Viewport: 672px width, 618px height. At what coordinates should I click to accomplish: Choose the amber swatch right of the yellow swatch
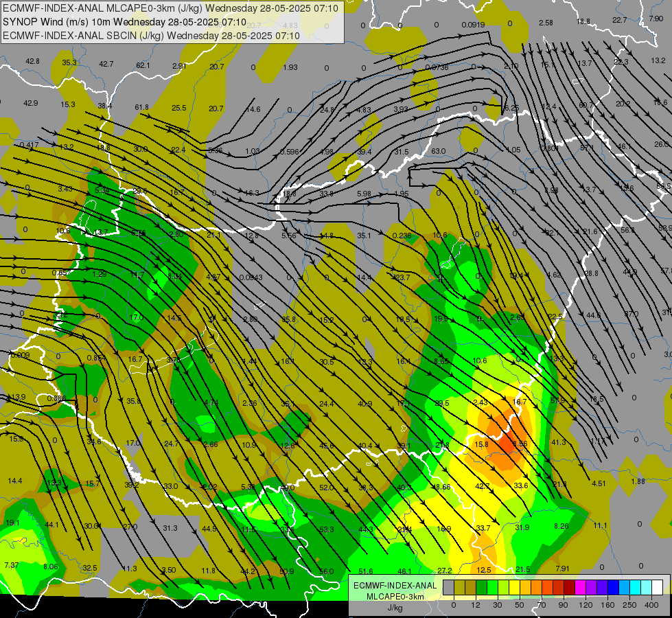pos(525,587)
